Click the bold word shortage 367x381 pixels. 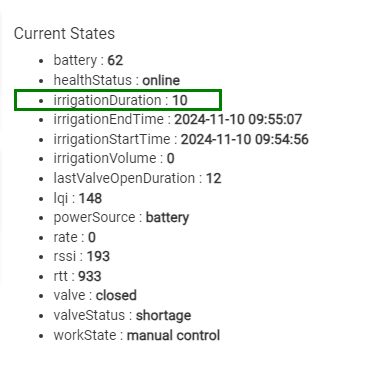pyautogui.click(x=164, y=316)
